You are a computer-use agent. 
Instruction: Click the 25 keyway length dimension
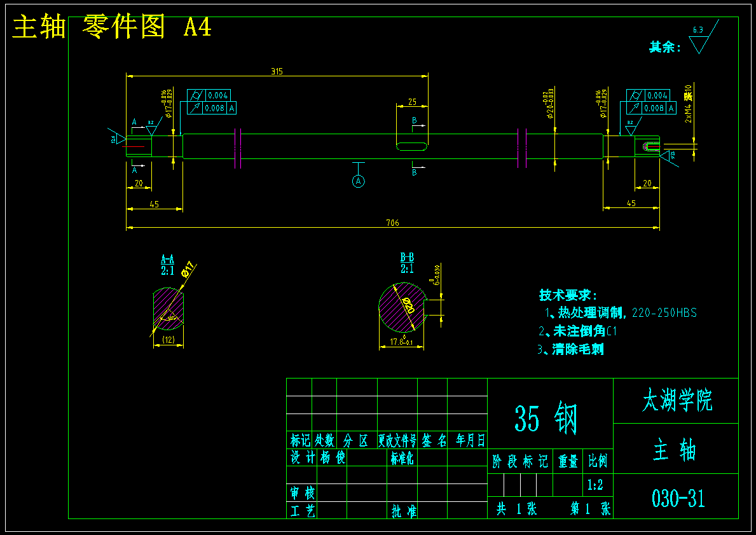[412, 102]
